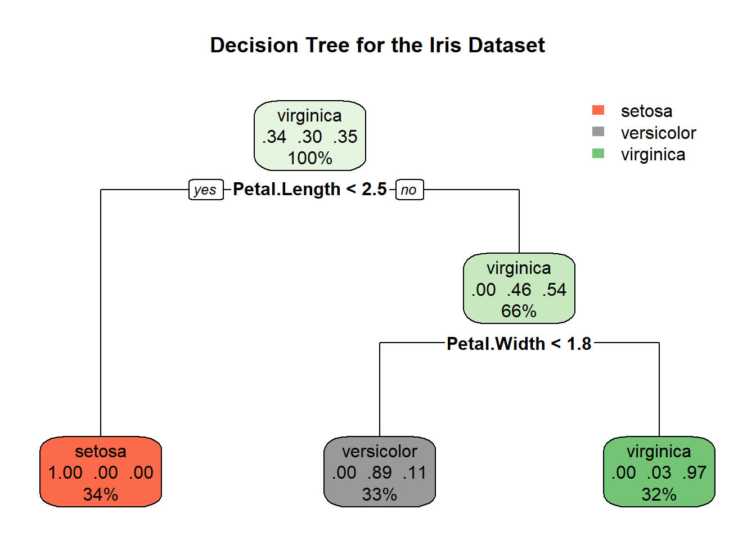Click the vertical branch line above the 66% node
The height and width of the screenshot is (540, 756).
(x=519, y=221)
